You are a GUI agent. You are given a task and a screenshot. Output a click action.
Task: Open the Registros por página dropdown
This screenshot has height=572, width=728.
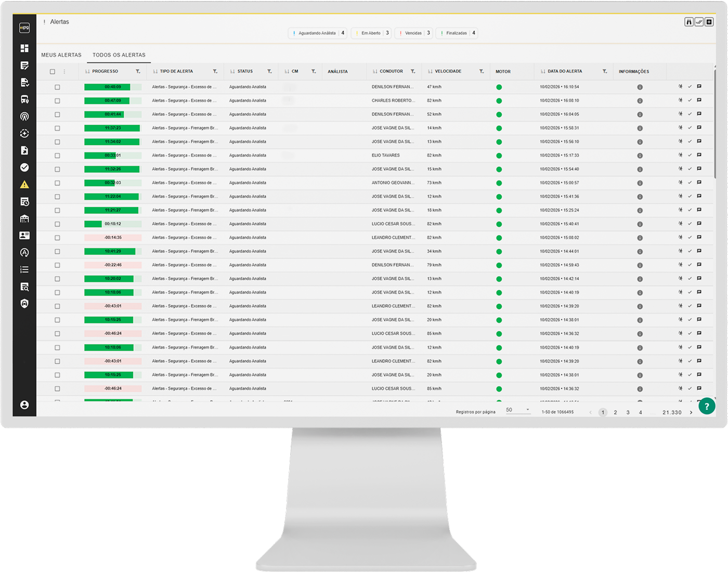click(517, 410)
